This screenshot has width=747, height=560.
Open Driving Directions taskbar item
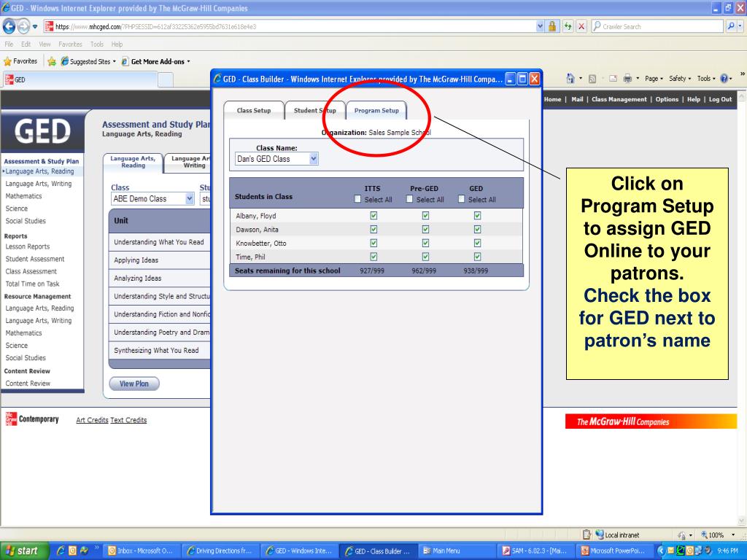coord(220,551)
